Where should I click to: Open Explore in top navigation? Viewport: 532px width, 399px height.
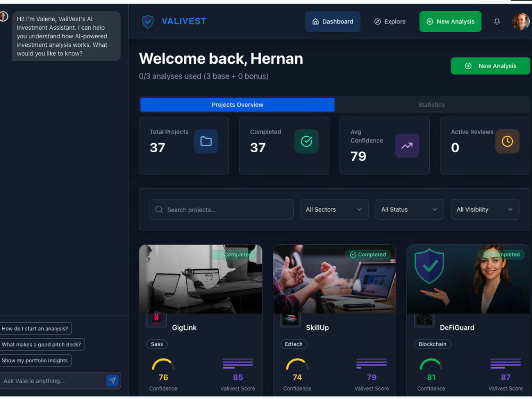pyautogui.click(x=390, y=21)
